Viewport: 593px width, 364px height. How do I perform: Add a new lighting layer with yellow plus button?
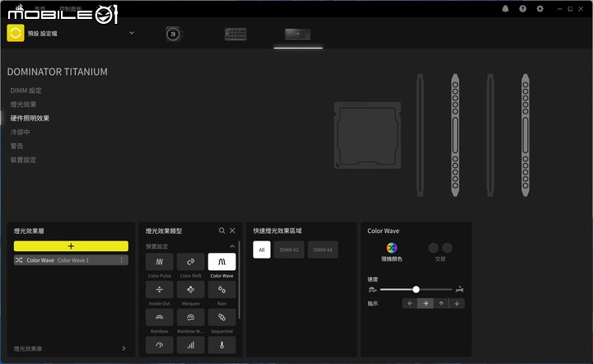tap(71, 246)
